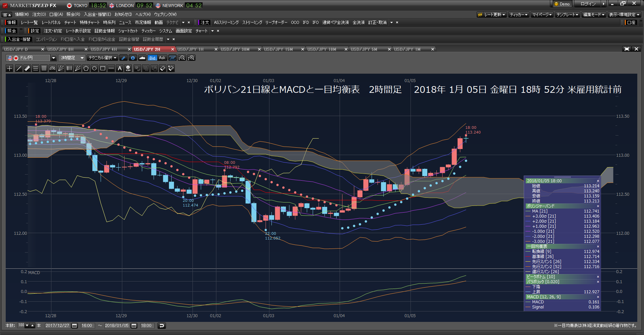Open the ドル/円 currency pair dropdown
The height and width of the screenshot is (335, 644).
53,58
